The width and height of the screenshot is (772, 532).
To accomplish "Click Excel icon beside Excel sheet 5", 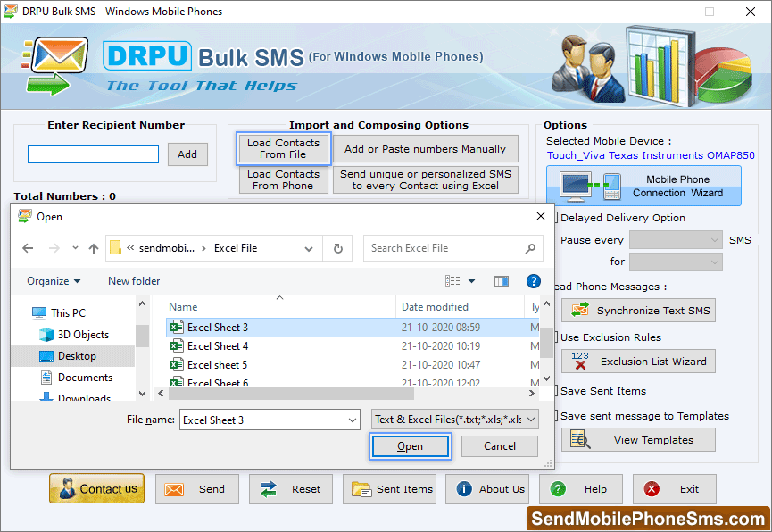I will pyautogui.click(x=176, y=365).
